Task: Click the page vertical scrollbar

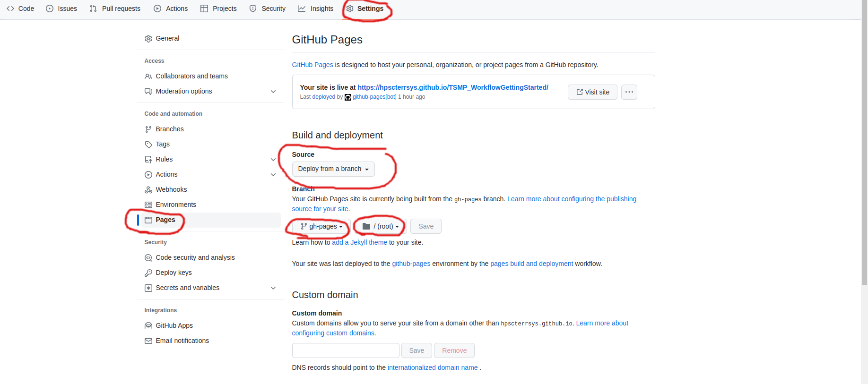Action: click(864, 142)
